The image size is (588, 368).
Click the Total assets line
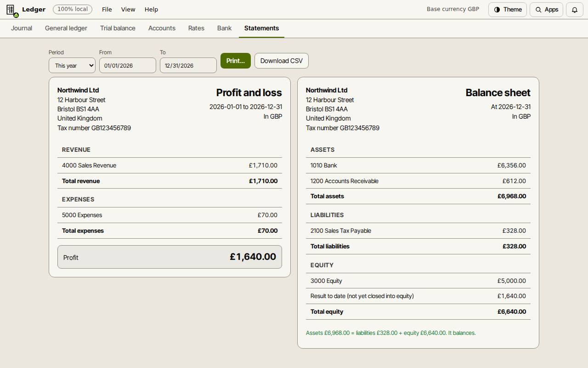coord(418,196)
